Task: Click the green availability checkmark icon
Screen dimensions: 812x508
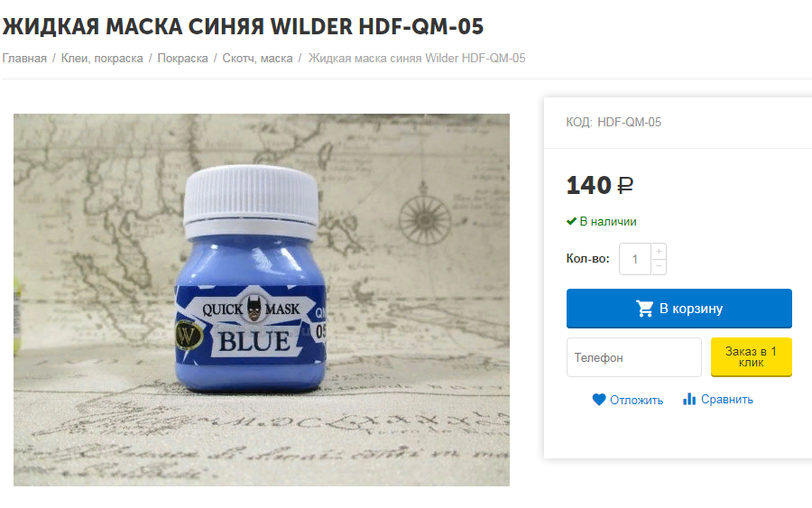Action: [571, 221]
